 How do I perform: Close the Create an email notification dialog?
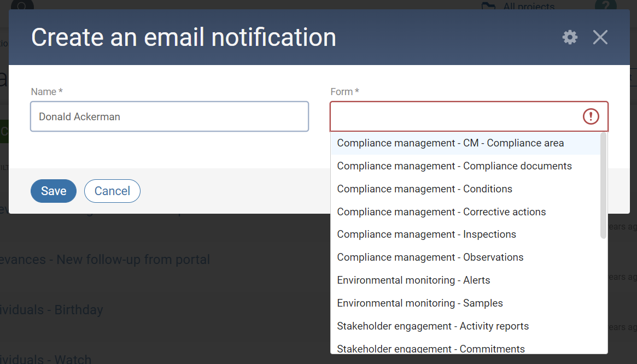coord(600,37)
